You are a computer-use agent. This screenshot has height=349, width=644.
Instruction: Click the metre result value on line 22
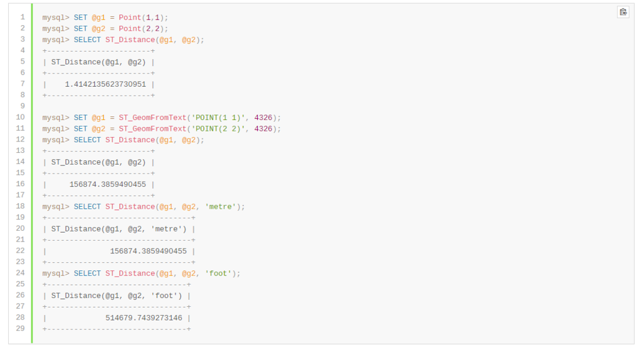click(x=148, y=251)
